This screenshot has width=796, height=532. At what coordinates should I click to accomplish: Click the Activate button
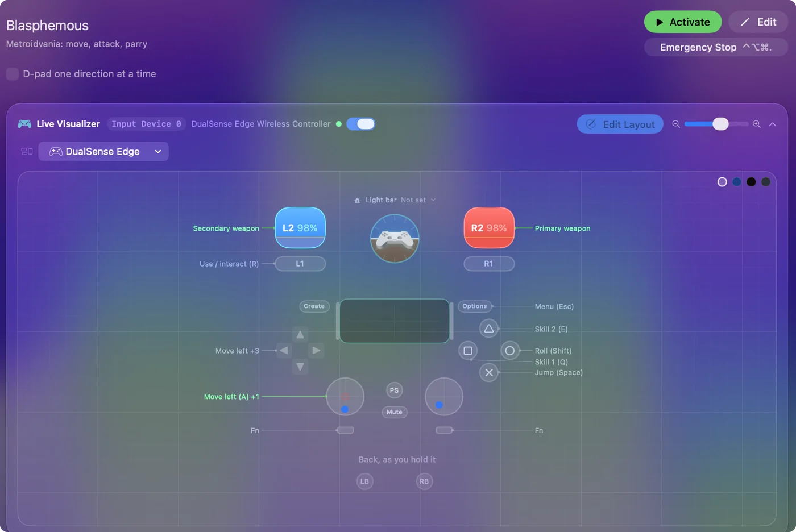(x=683, y=22)
